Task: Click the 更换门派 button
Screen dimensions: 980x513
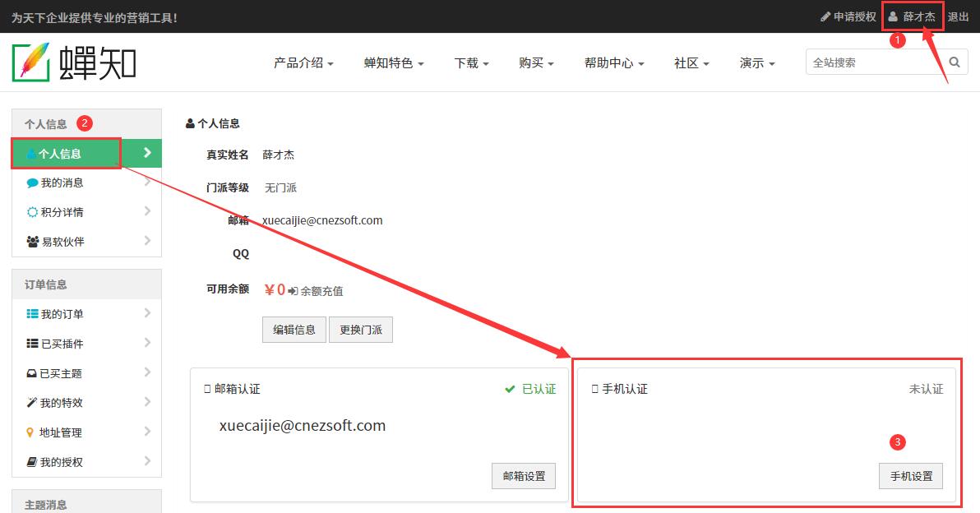Action: [361, 330]
